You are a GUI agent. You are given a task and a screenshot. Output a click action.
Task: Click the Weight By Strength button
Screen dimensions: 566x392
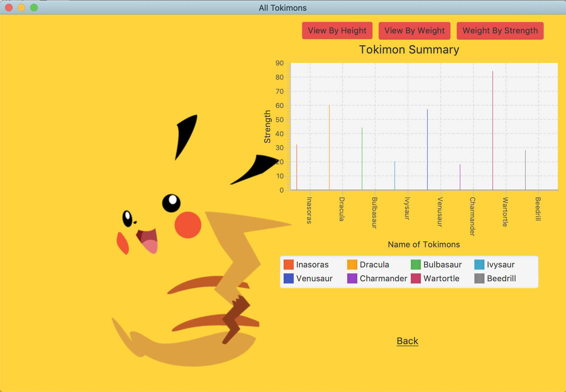click(x=500, y=31)
